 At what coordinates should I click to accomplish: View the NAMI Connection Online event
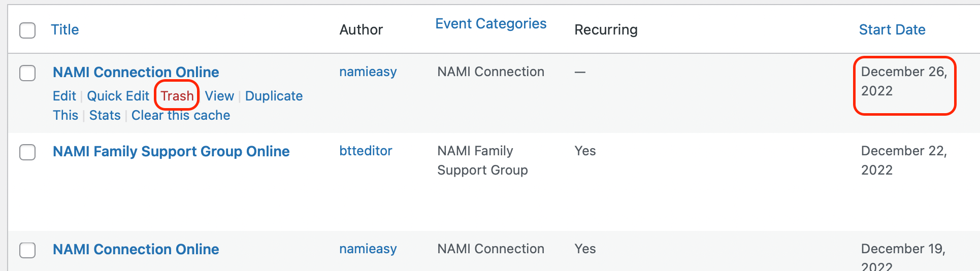point(219,96)
